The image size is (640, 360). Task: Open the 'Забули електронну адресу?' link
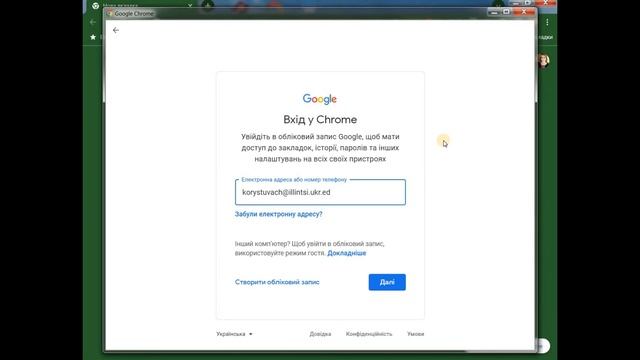coord(278,214)
